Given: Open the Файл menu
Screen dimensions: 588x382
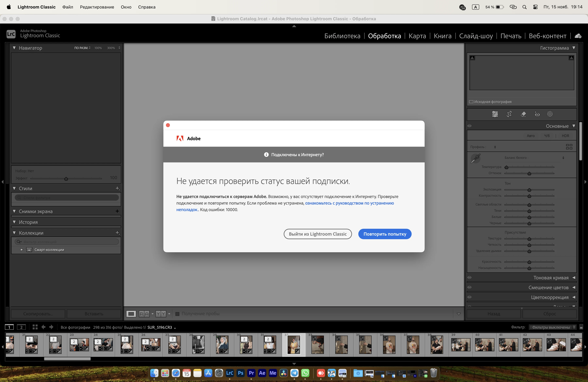Looking at the screenshot, I should 68,7.
